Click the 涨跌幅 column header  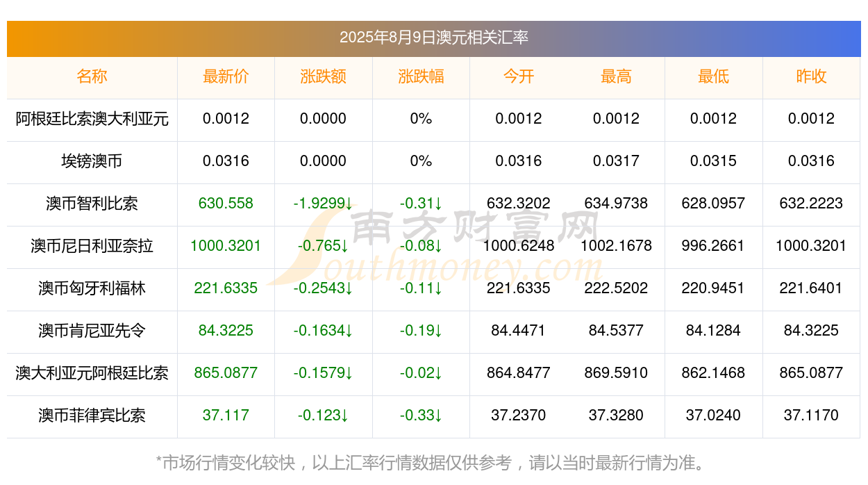[421, 76]
